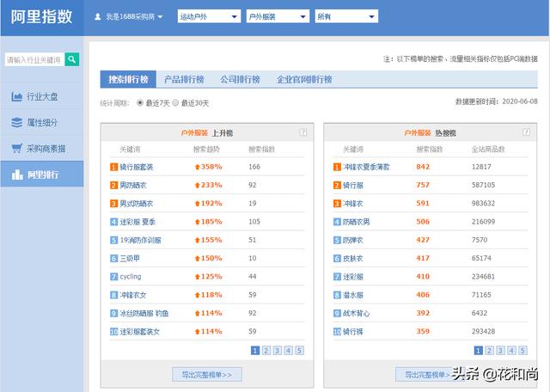
Task: Focus the industry keyword search field
Action: [x=34, y=59]
